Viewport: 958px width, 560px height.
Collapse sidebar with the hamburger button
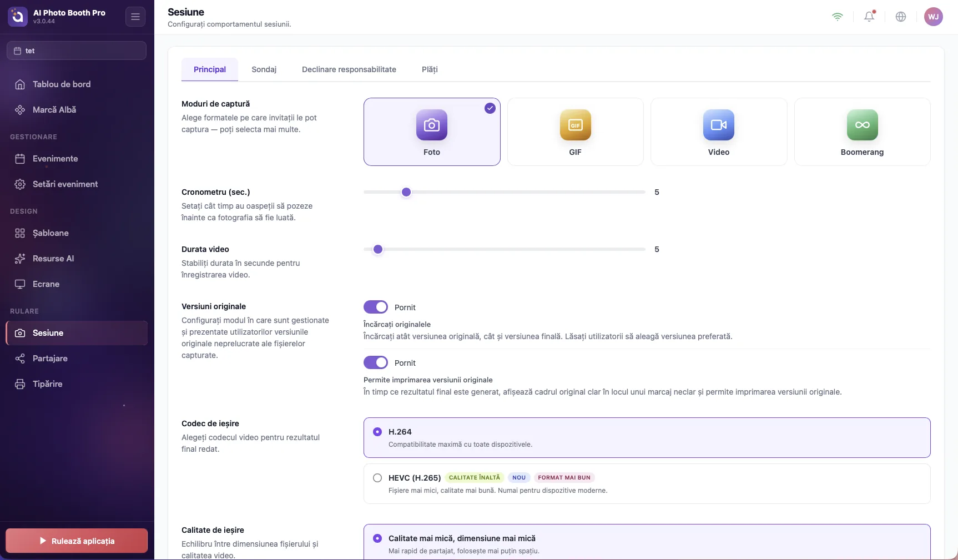point(135,17)
